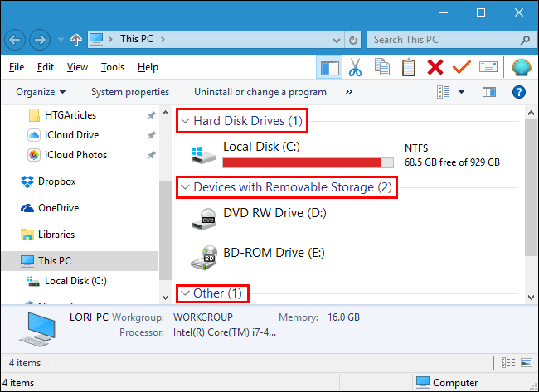Image resolution: width=539 pixels, height=392 pixels.
Task: Open the Organize dropdown
Action: pyautogui.click(x=41, y=92)
